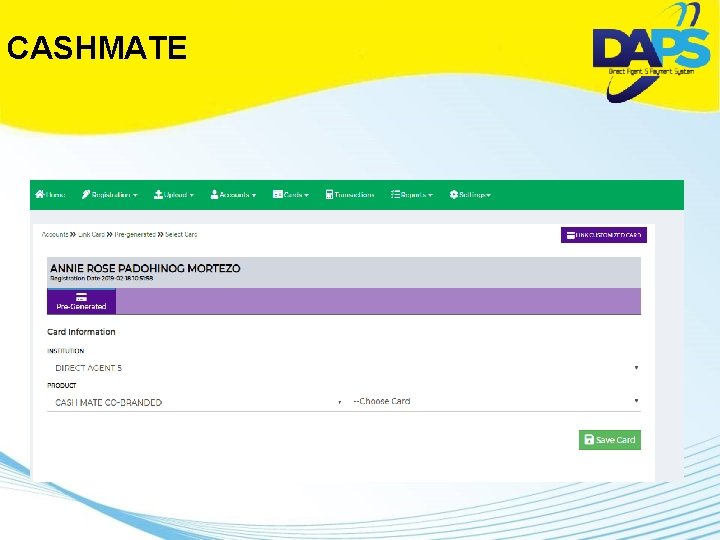Click the Link Customized Card button
This screenshot has height=540, width=720.
[604, 235]
